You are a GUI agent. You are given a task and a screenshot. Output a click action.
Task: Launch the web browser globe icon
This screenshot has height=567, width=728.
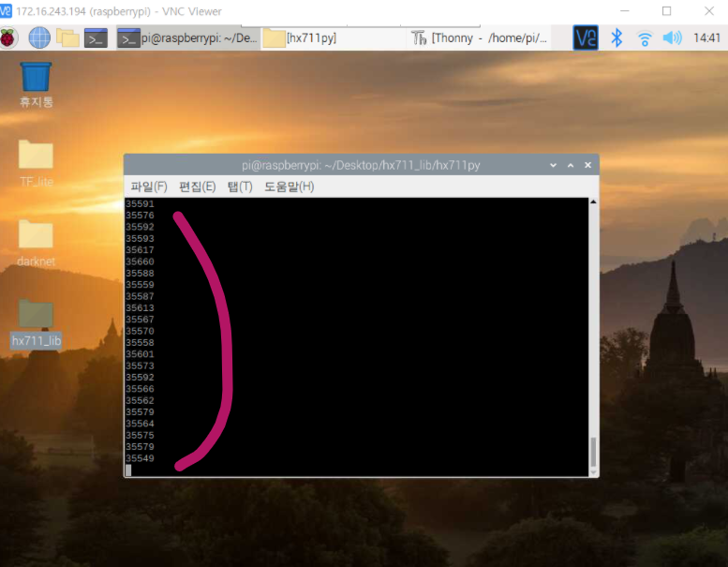point(39,37)
